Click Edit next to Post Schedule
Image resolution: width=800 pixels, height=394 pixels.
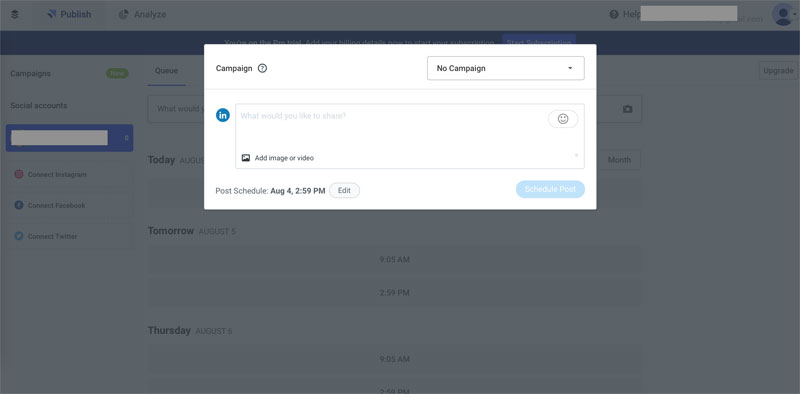[x=344, y=190]
